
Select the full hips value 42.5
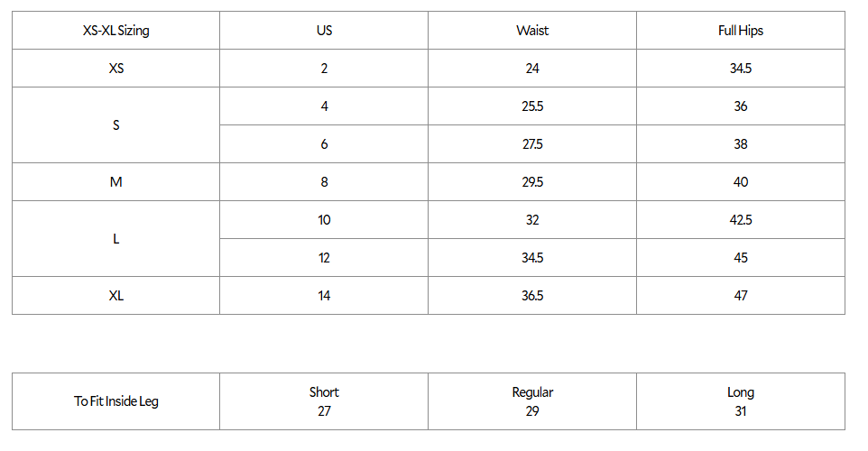(741, 220)
